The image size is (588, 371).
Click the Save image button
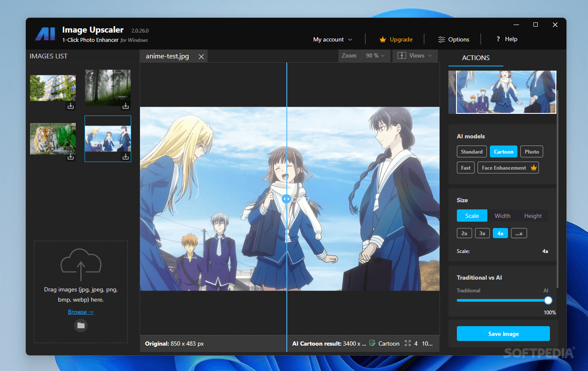pyautogui.click(x=503, y=334)
